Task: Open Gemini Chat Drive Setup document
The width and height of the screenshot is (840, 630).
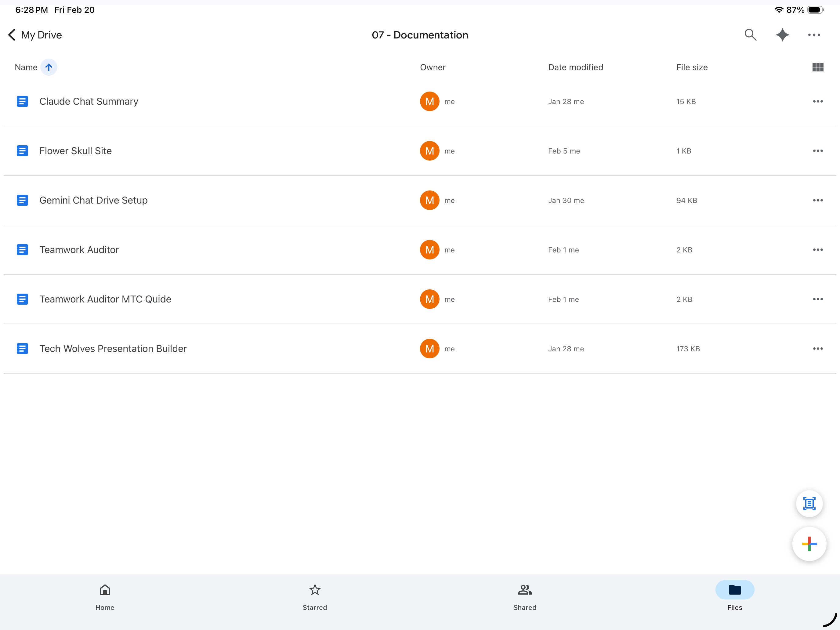Action: 93,200
